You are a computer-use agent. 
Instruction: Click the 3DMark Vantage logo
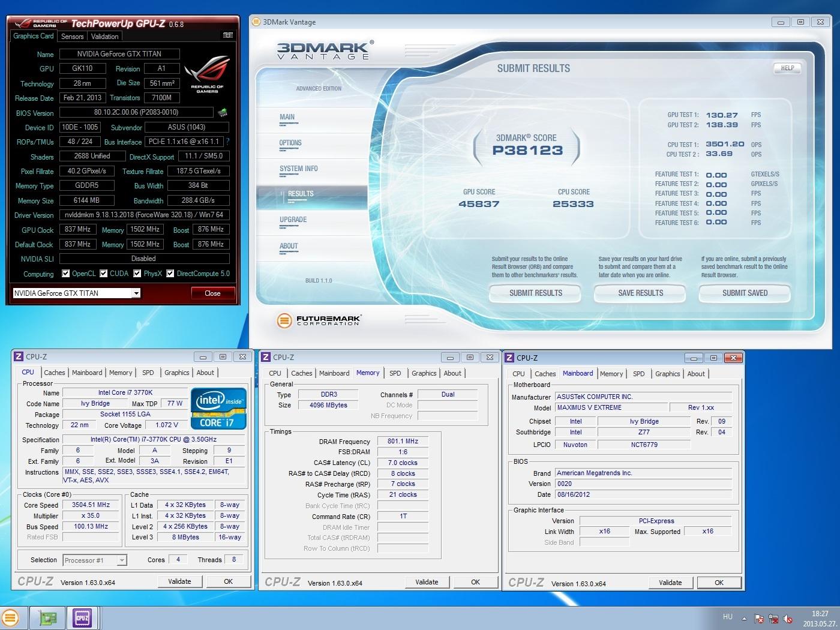[325, 50]
